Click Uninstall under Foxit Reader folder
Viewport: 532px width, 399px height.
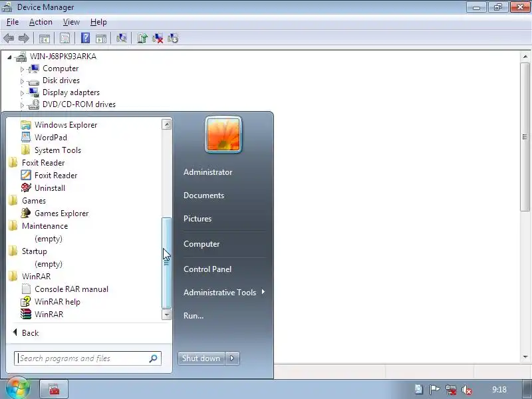click(x=49, y=188)
